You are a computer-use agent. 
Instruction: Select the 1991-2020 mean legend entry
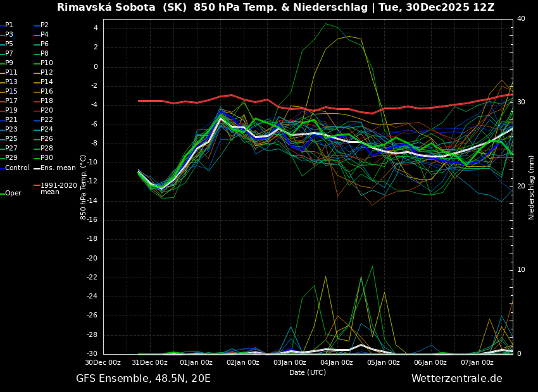pos(58,188)
